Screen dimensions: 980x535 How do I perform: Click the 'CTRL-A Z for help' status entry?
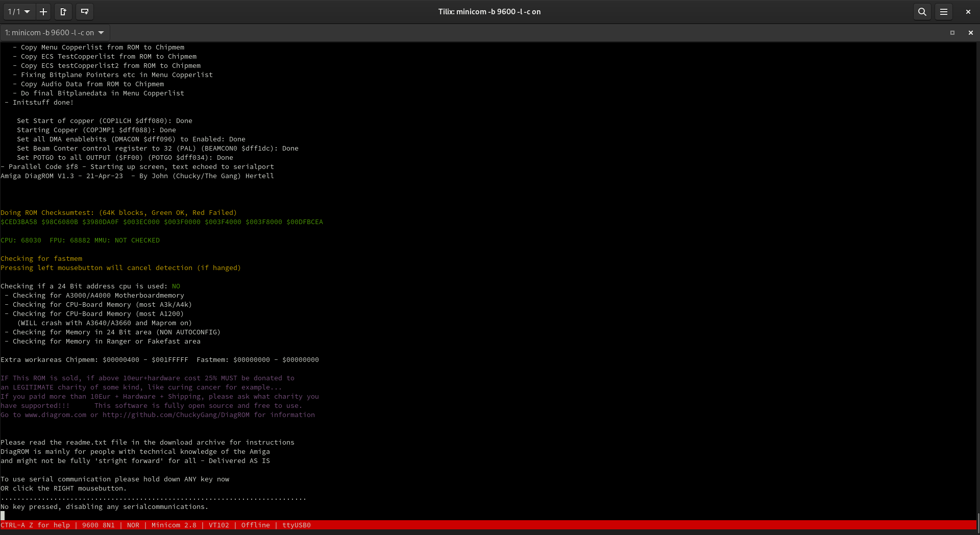click(35, 525)
